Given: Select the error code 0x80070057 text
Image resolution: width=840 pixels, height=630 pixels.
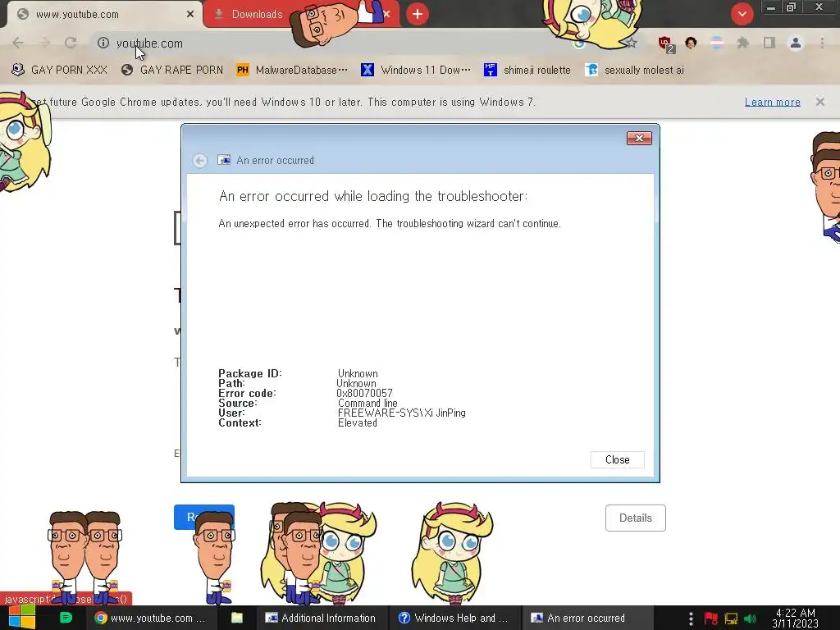Looking at the screenshot, I should point(364,393).
